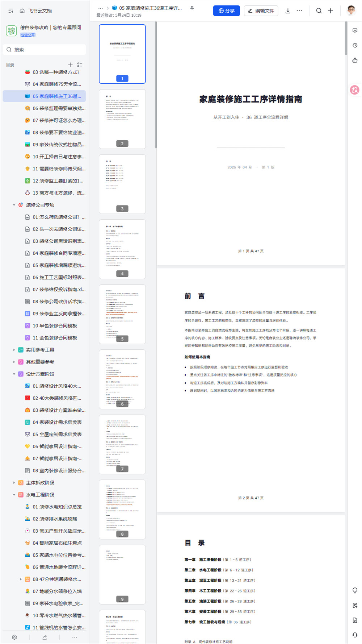Download the file via the download icon
This screenshot has height=644, width=362.
point(288,11)
